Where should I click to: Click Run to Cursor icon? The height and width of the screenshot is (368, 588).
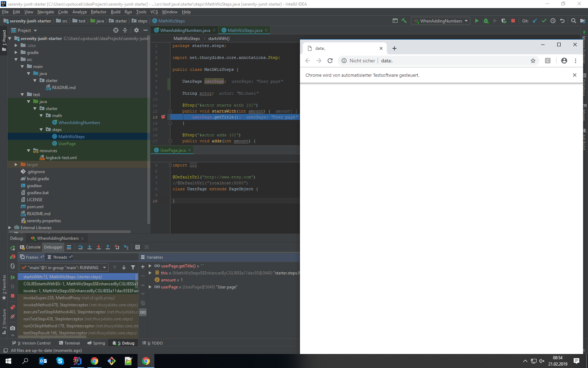pyautogui.click(x=126, y=247)
